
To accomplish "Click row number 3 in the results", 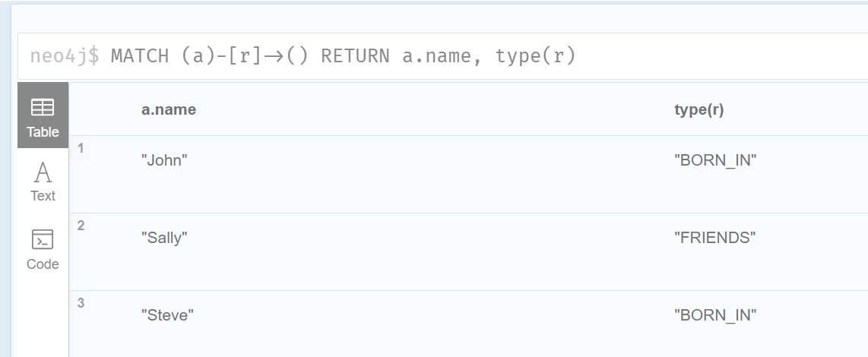I will pos(81,303).
